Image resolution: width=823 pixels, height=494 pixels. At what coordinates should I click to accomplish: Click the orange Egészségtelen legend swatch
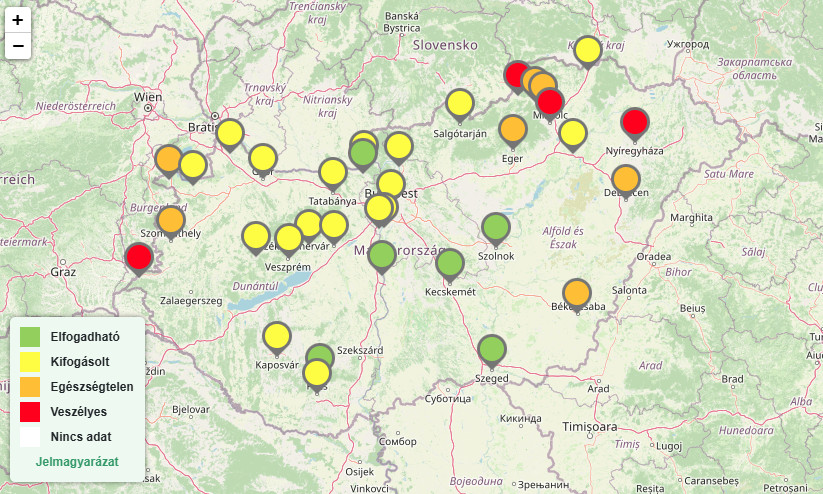pos(31,386)
